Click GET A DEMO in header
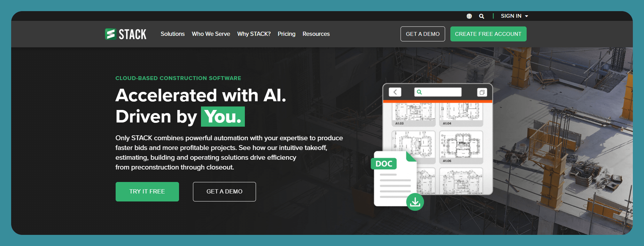This screenshot has width=644, height=246. (x=423, y=34)
